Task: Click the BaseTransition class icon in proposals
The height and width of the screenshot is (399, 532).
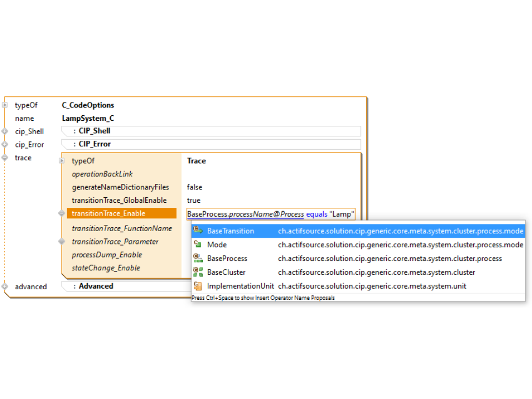Action: (198, 231)
